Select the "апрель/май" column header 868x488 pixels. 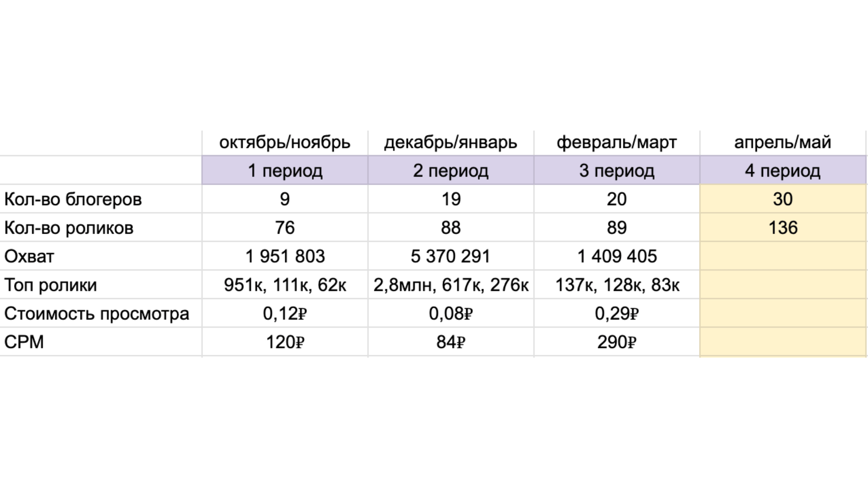click(x=783, y=143)
